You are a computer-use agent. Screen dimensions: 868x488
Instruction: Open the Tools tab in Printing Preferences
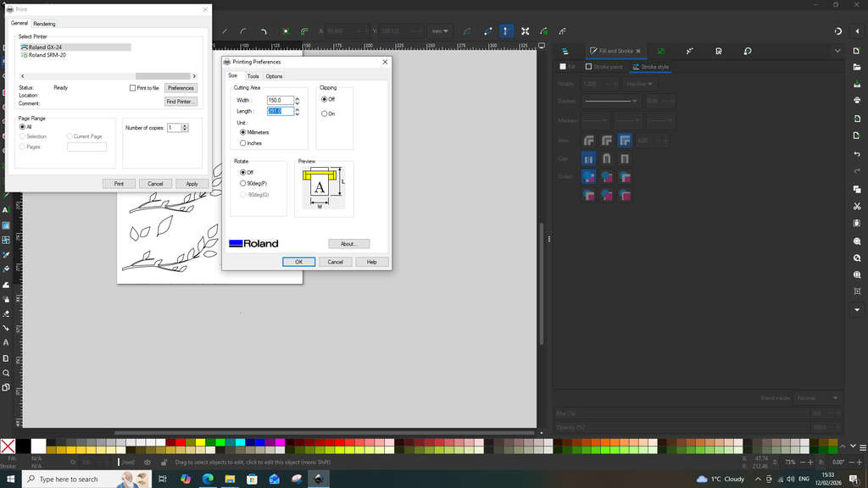(x=253, y=76)
